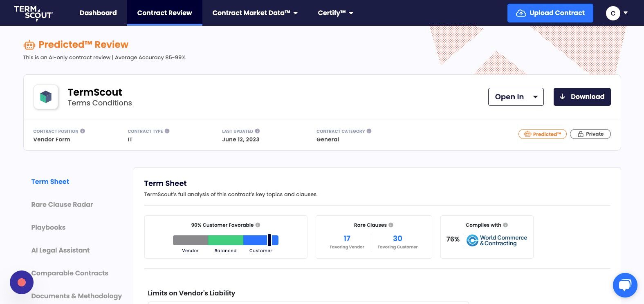
Task: Click the green Balanced segment of favorability bar
Action: 226,240
